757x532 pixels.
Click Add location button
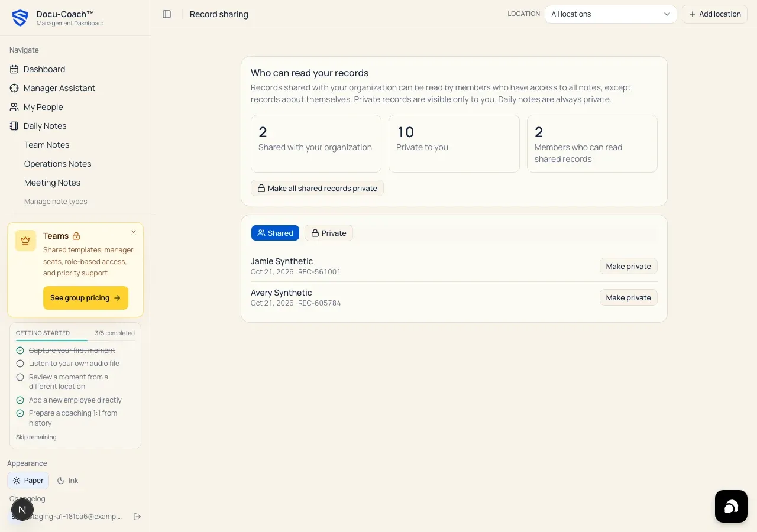715,14
